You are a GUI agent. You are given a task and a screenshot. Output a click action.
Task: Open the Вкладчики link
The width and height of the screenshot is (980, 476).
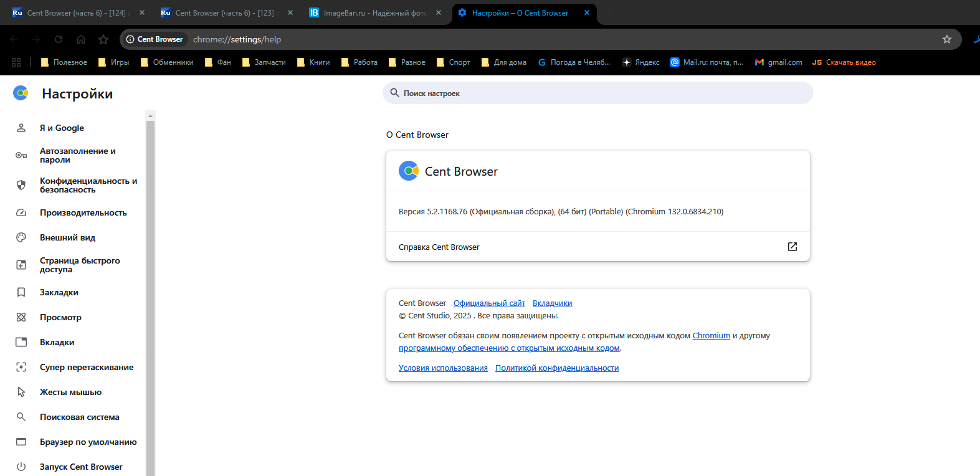click(x=552, y=303)
